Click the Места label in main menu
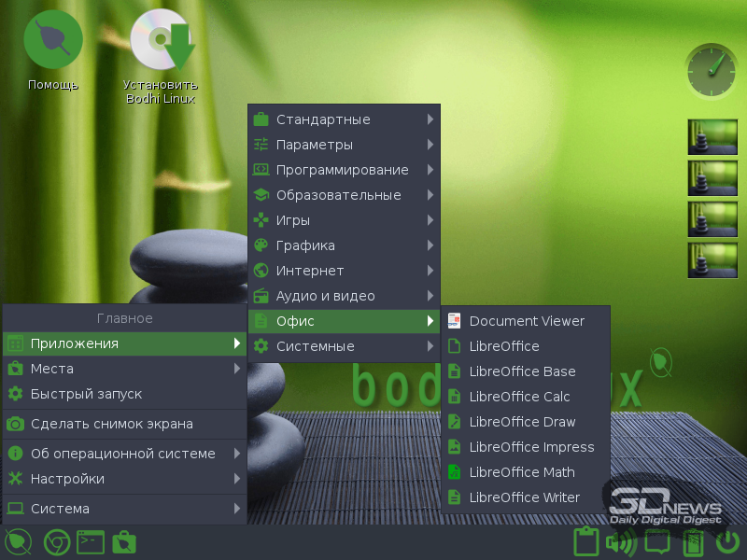Viewport: 747px width, 560px height. point(52,369)
